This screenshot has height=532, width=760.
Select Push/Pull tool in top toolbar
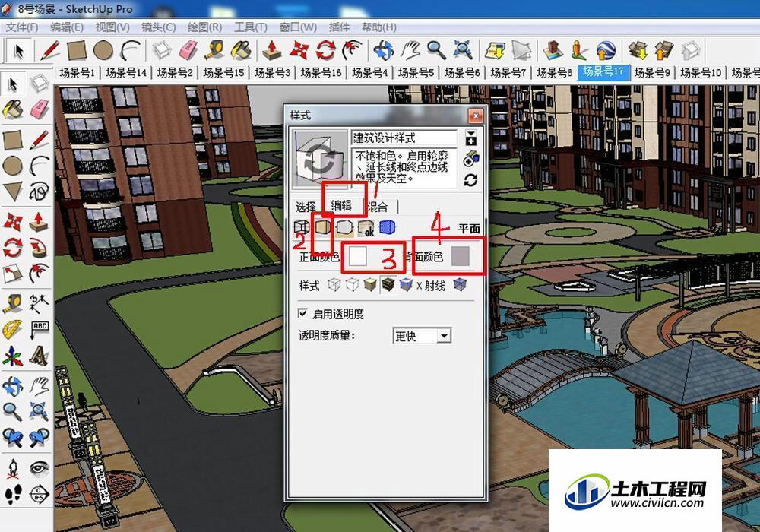pos(272,50)
